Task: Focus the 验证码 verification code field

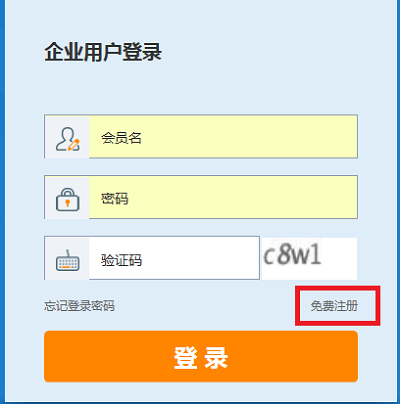Action: (x=174, y=258)
